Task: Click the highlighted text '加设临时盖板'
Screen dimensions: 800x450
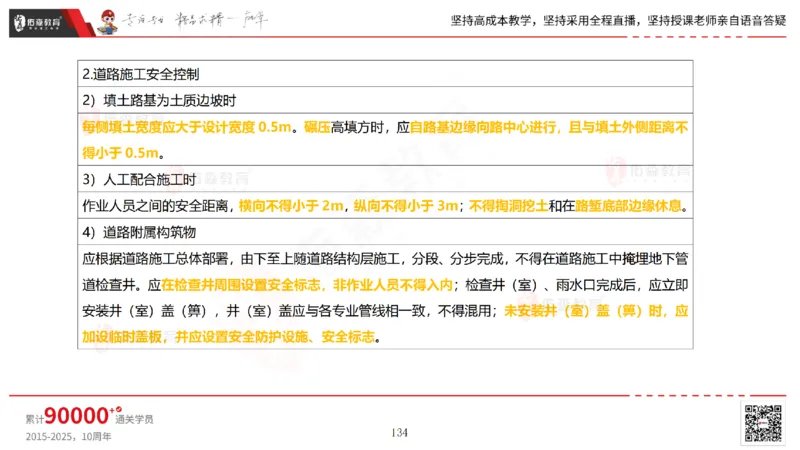Action: [x=122, y=337]
